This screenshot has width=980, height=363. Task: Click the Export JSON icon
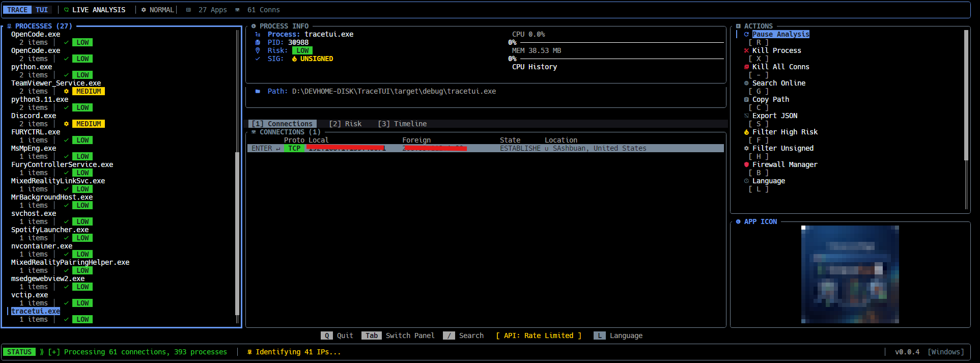pos(746,116)
